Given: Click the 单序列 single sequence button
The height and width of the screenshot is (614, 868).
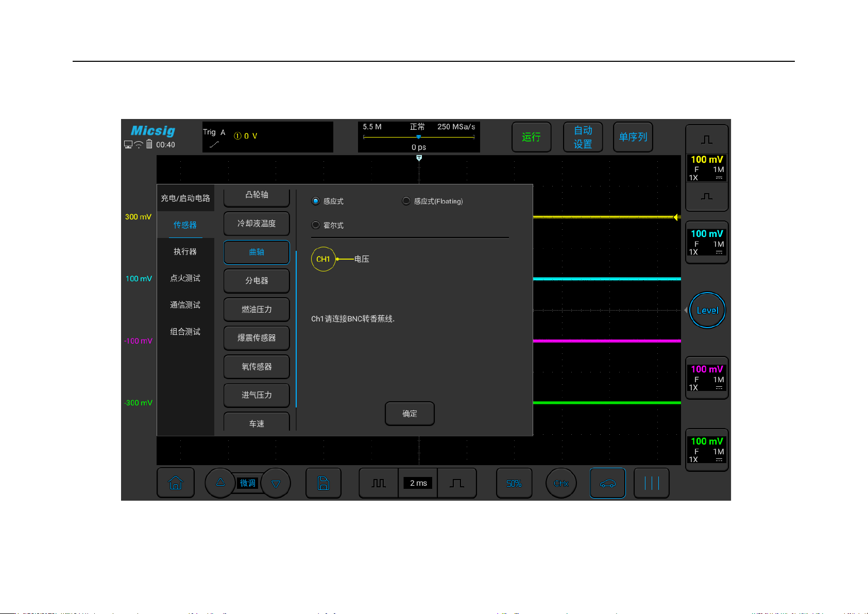Looking at the screenshot, I should 633,137.
